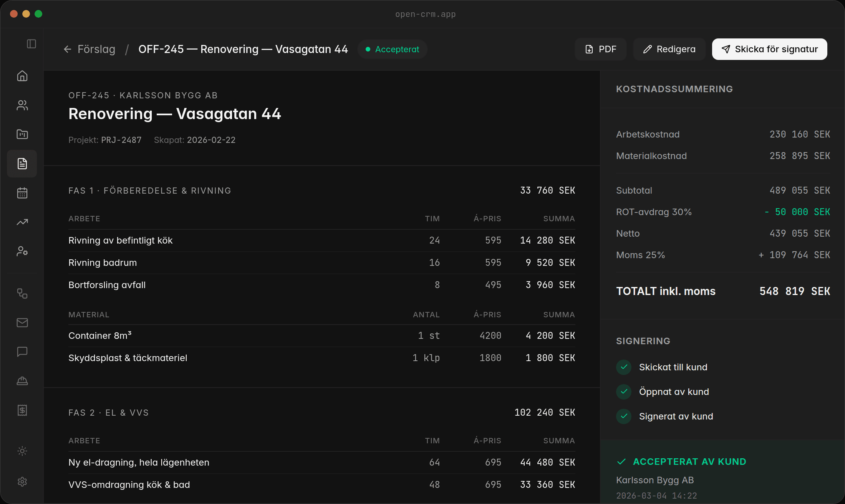Click the Skickat till kund checkmark
This screenshot has height=504, width=845.
[624, 367]
